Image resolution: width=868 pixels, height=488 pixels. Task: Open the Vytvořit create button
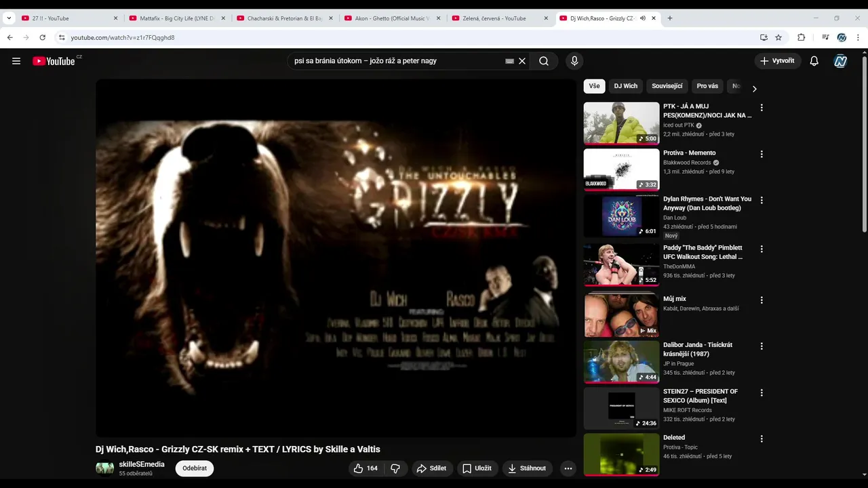pyautogui.click(x=777, y=61)
